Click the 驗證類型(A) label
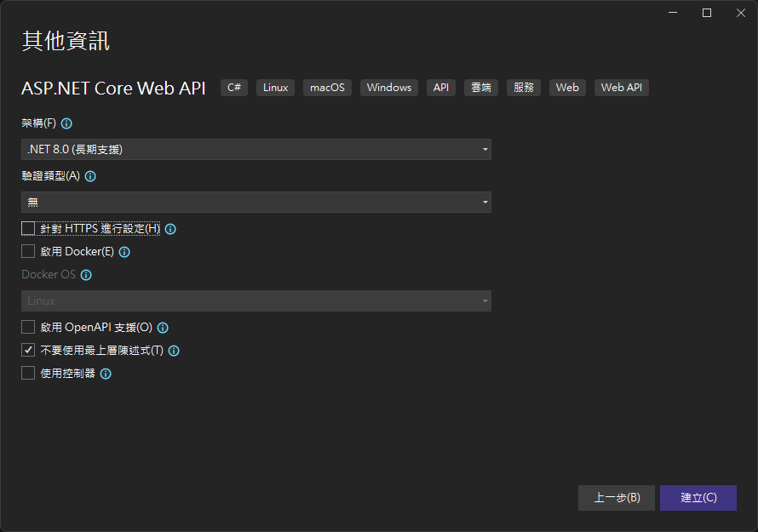758x532 pixels. (51, 176)
